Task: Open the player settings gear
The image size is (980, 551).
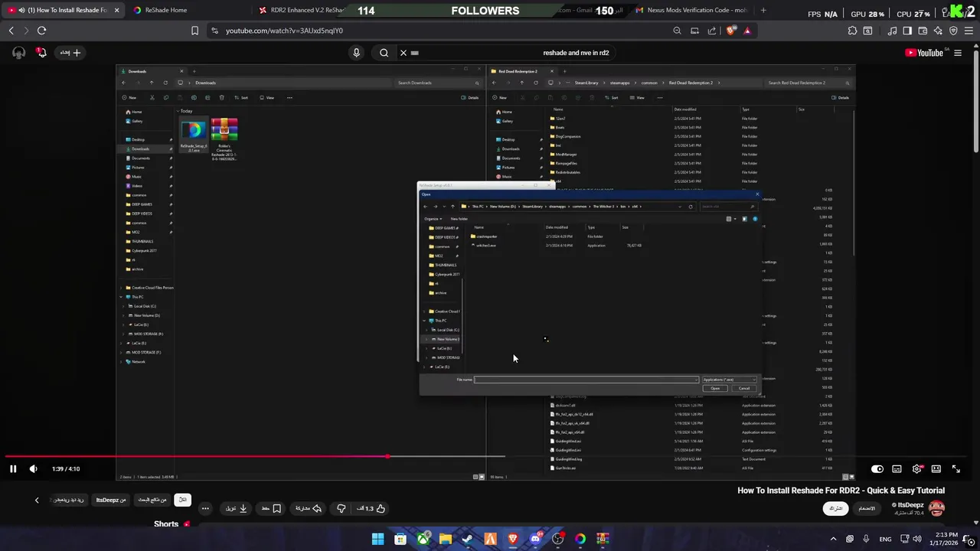Action: (x=916, y=469)
